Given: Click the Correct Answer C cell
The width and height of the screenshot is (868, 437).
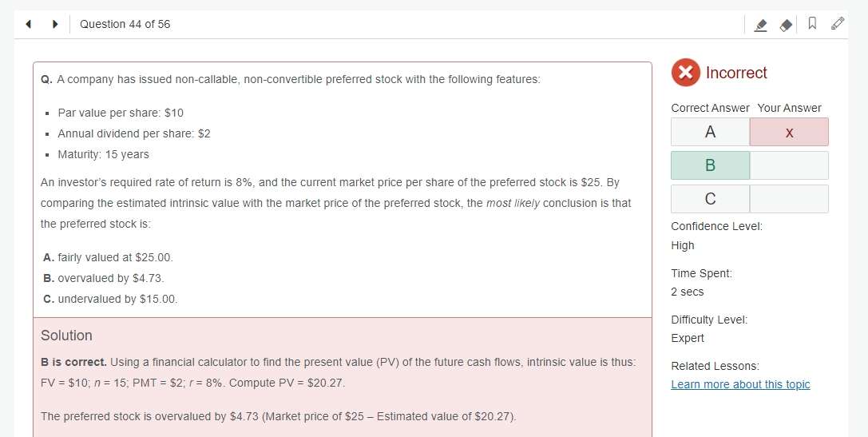Looking at the screenshot, I should [x=710, y=198].
